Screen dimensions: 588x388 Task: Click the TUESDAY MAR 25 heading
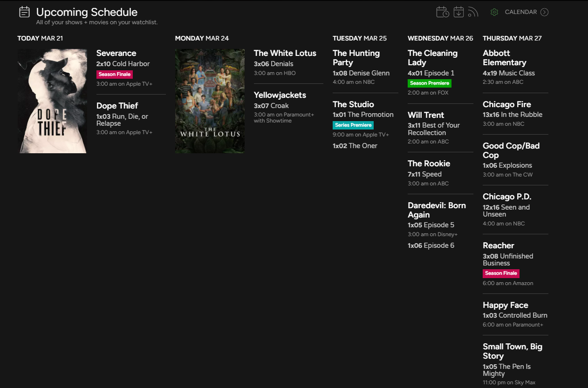point(360,38)
